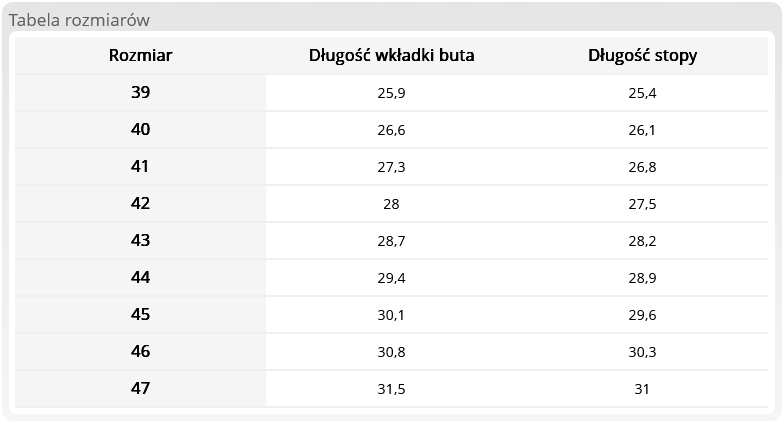
Task: Select insole length value 31,5
Action: pos(391,389)
